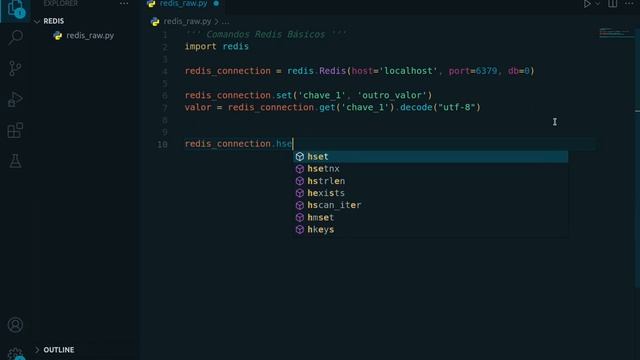
Task: Split the editor right
Action: [613, 4]
